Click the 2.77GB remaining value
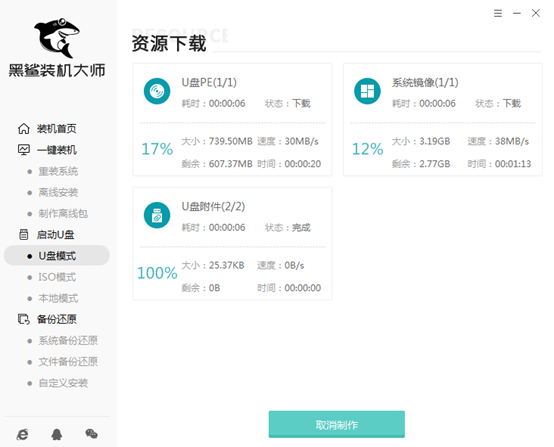Viewport: 554px width, 447px height. click(x=435, y=164)
